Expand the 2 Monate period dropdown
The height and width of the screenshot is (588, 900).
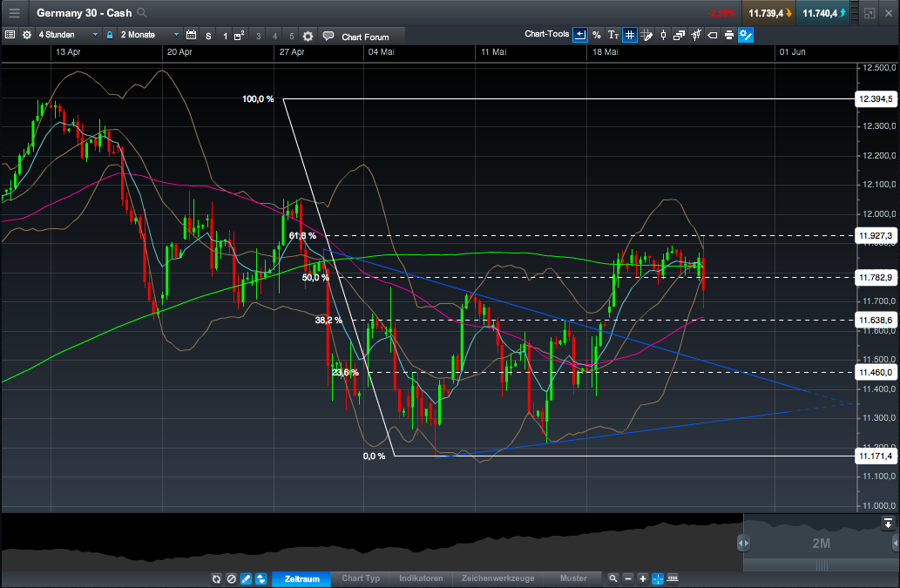[150, 35]
